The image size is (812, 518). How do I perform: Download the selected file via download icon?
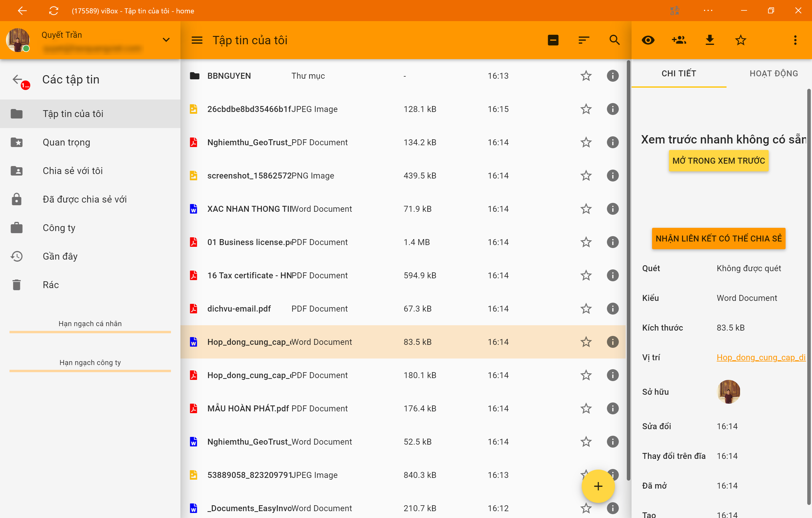point(710,40)
